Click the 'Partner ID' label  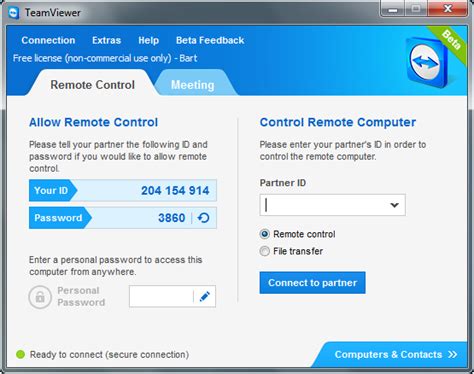283,183
